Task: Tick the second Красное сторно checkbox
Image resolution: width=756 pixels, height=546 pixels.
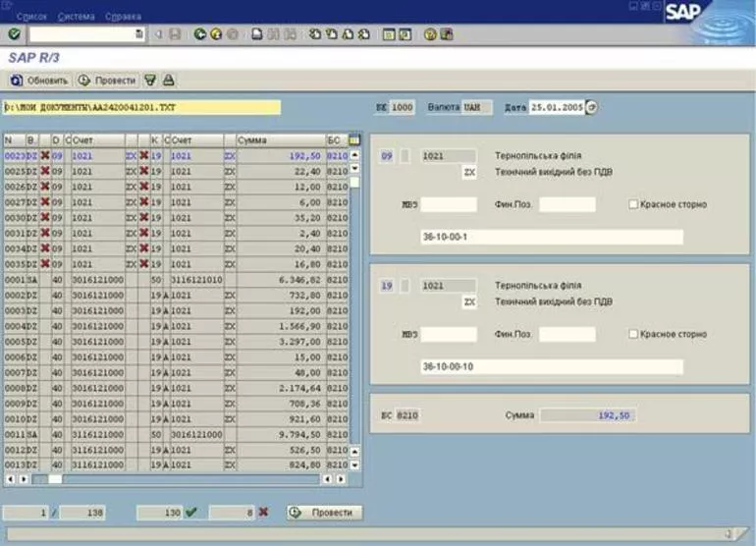Action: point(633,334)
